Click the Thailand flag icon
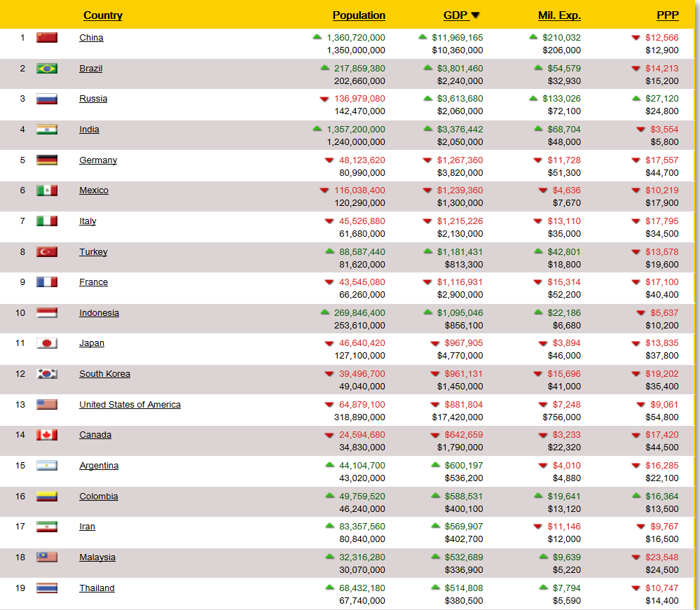Image resolution: width=700 pixels, height=610 pixels. pos(47,588)
